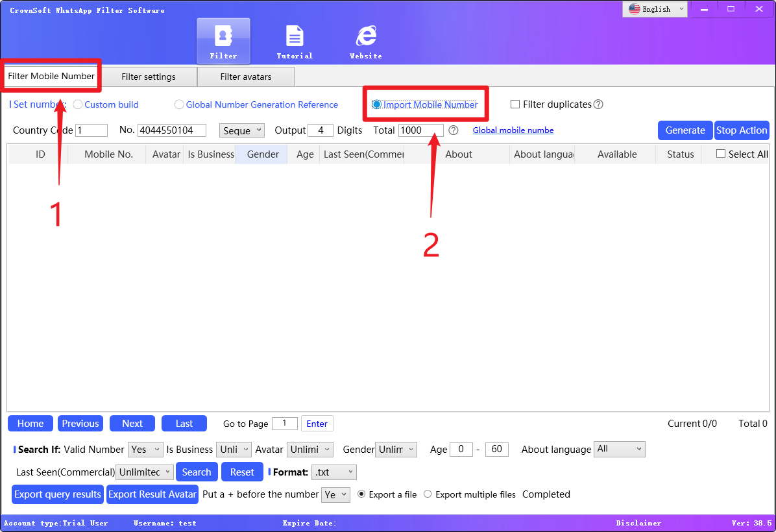Click the US flag language icon
The width and height of the screenshot is (776, 532).
[x=634, y=9]
